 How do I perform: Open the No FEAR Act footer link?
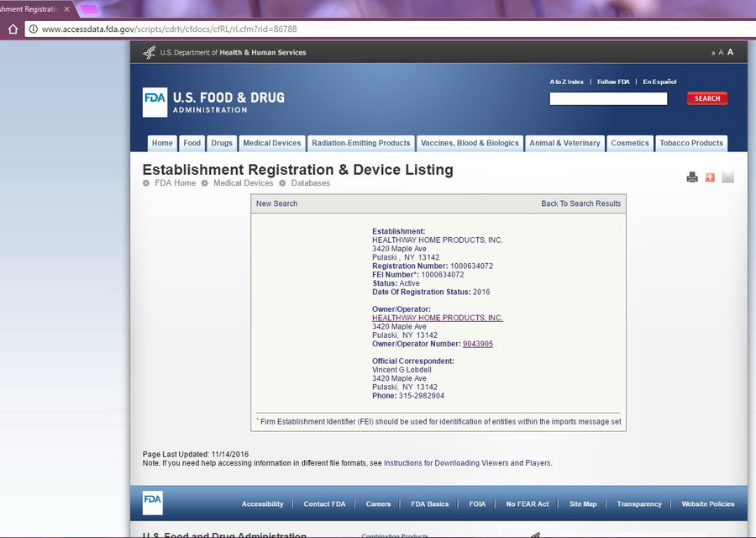point(527,504)
